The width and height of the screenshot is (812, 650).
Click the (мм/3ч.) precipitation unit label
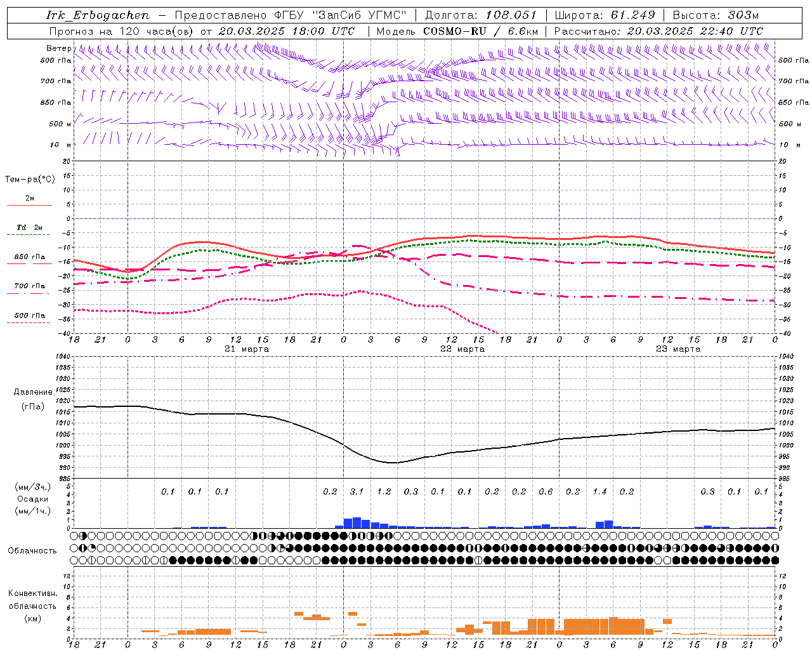33,487
